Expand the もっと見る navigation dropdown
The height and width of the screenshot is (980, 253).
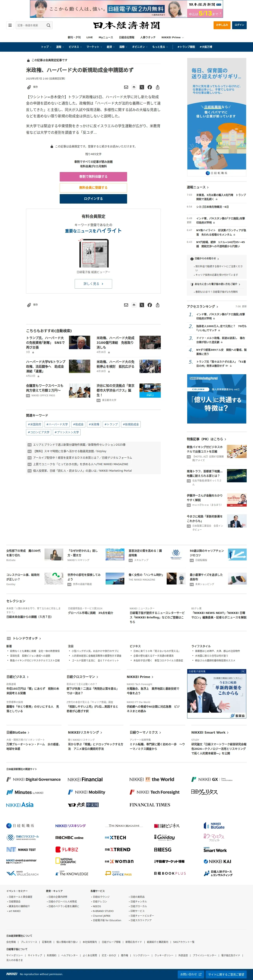pyautogui.click(x=160, y=47)
